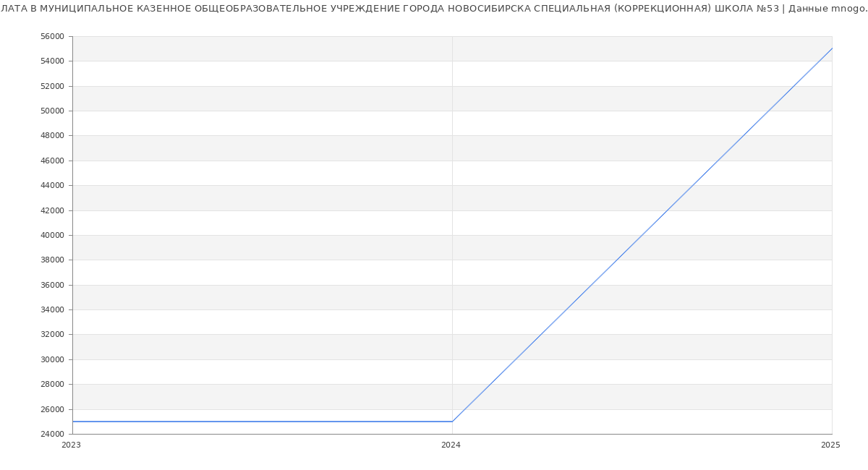Click the 2023 label on the x-axis

(71, 445)
